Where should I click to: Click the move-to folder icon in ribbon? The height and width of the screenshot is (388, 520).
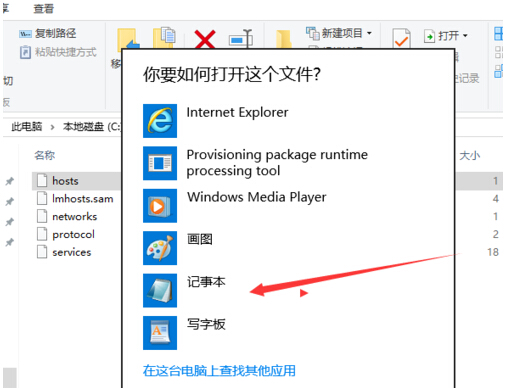click(x=128, y=38)
